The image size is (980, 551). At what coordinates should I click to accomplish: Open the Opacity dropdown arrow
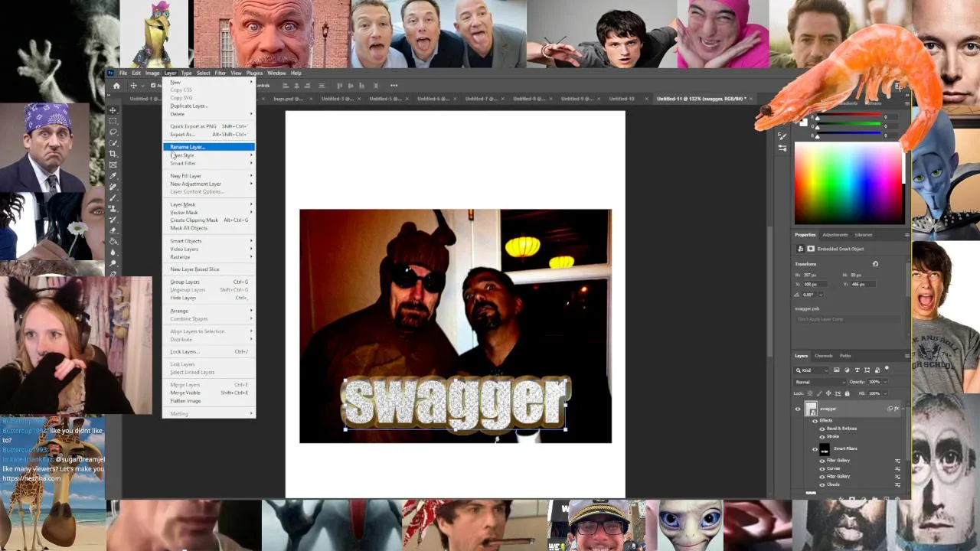point(884,382)
